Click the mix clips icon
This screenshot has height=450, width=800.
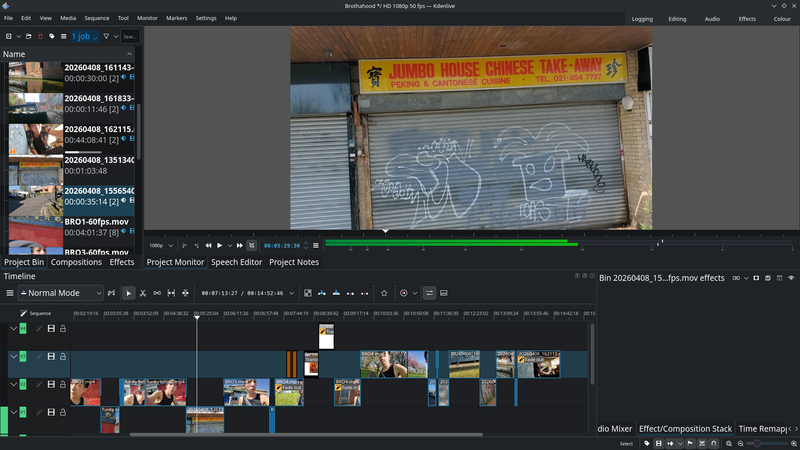click(x=308, y=293)
